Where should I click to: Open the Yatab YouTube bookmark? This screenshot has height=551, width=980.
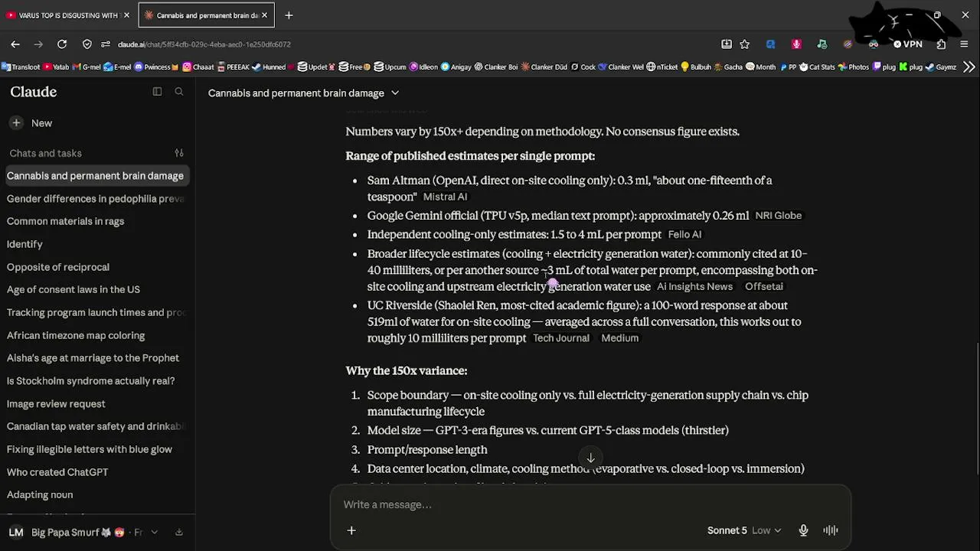click(x=57, y=67)
